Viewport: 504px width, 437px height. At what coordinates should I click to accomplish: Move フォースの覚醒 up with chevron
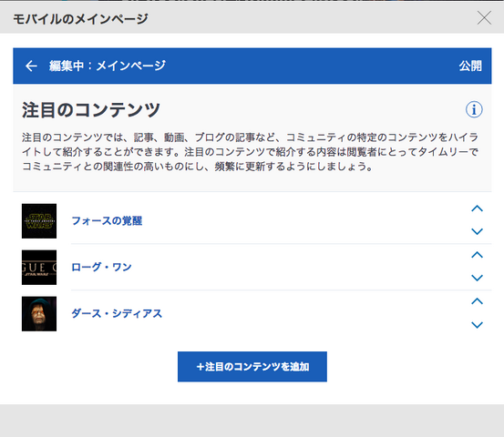pyautogui.click(x=477, y=208)
